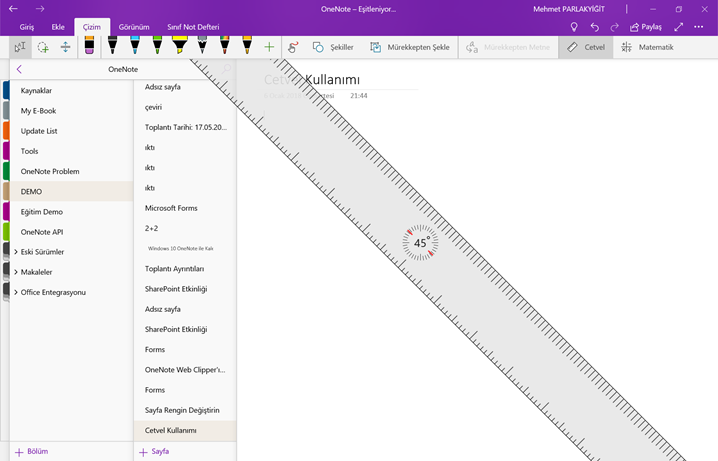Select the Cetvel Kullanımı page
The width and height of the screenshot is (718, 461).
click(185, 430)
